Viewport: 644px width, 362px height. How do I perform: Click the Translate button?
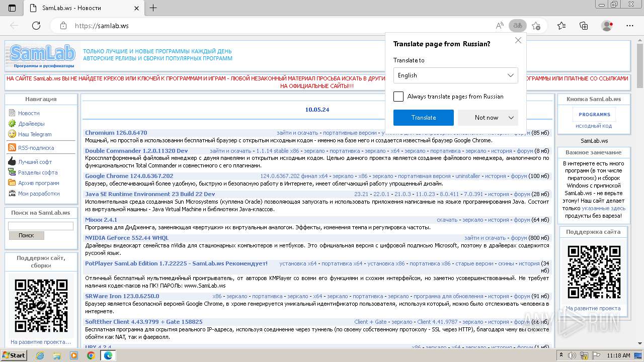424,118
